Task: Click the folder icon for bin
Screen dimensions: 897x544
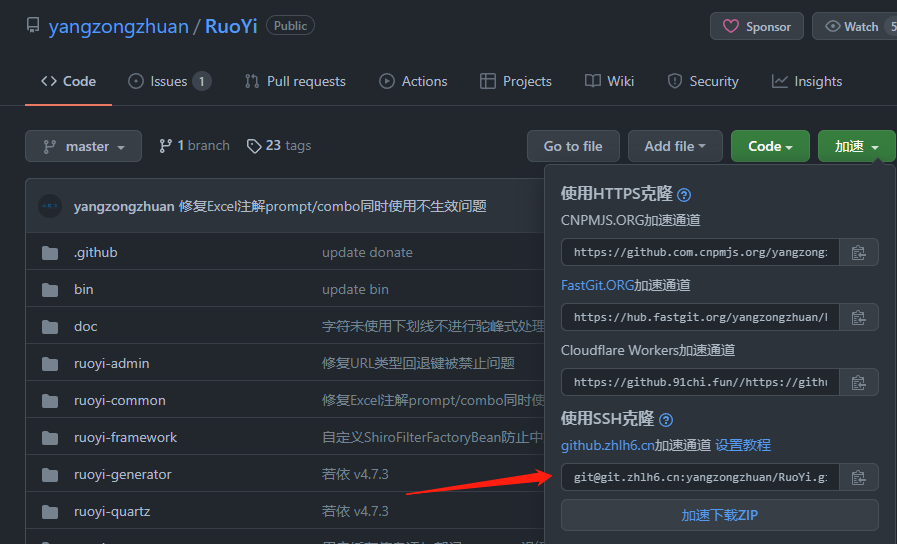Action: [50, 290]
